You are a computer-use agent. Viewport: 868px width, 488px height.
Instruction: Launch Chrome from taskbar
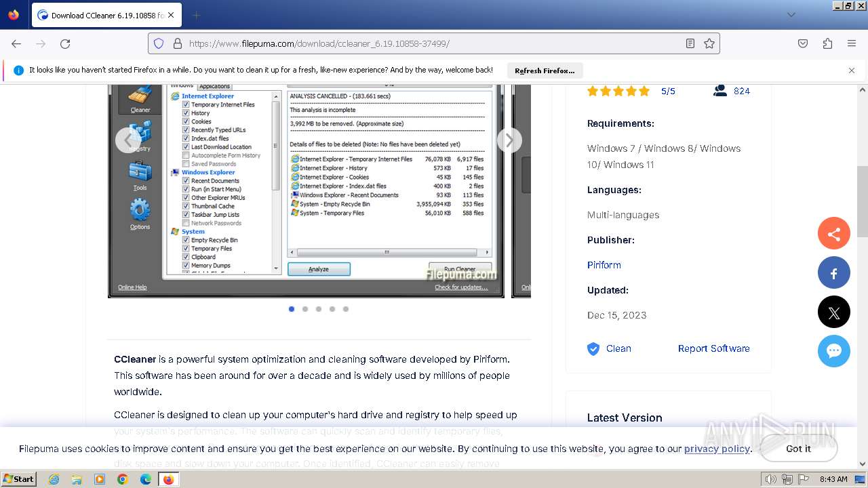pos(123,479)
